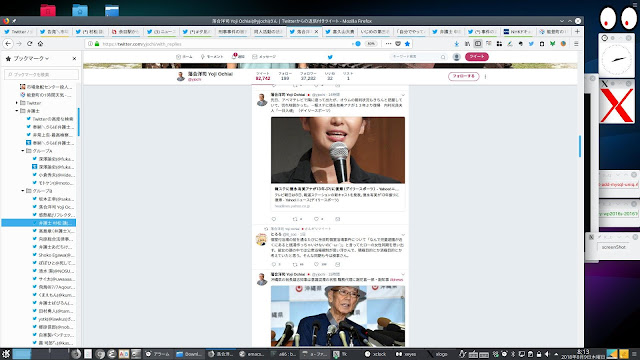Collapse the グループA bookmark folder
This screenshot has width=640, height=360.
click(23, 151)
